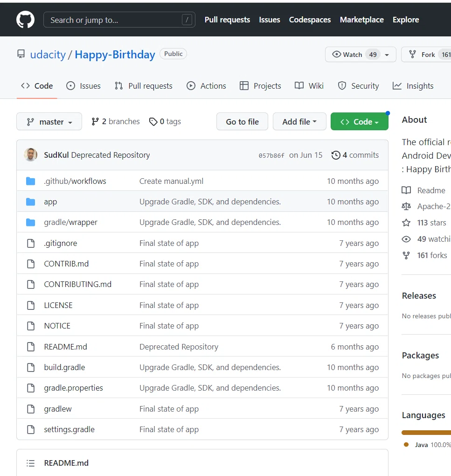Open the LICENSE file

pyautogui.click(x=58, y=305)
